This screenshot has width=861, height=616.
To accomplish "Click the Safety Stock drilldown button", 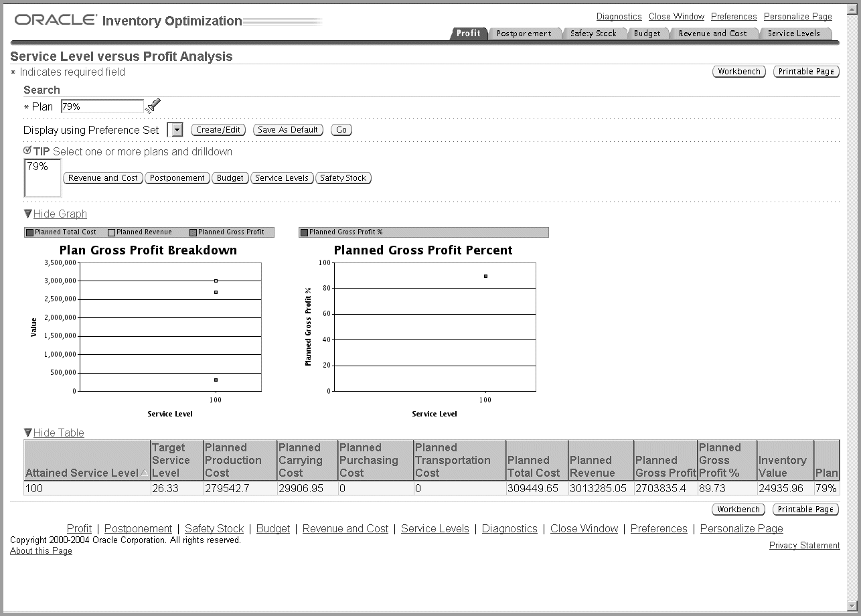I will coord(343,178).
